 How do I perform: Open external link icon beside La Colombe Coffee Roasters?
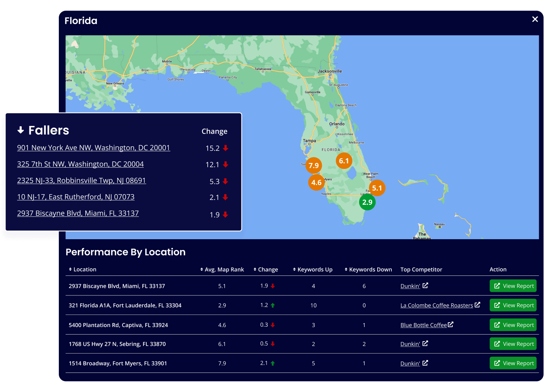pyautogui.click(x=477, y=305)
